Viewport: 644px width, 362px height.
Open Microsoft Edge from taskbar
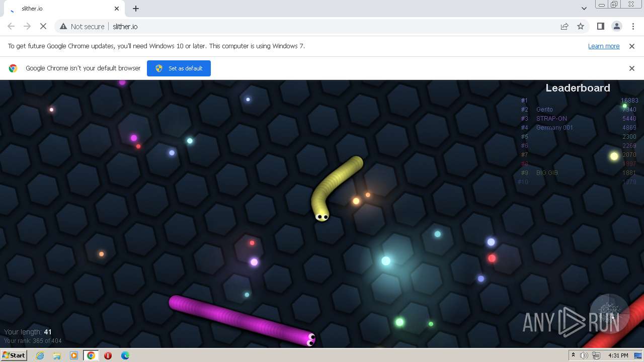(x=125, y=355)
